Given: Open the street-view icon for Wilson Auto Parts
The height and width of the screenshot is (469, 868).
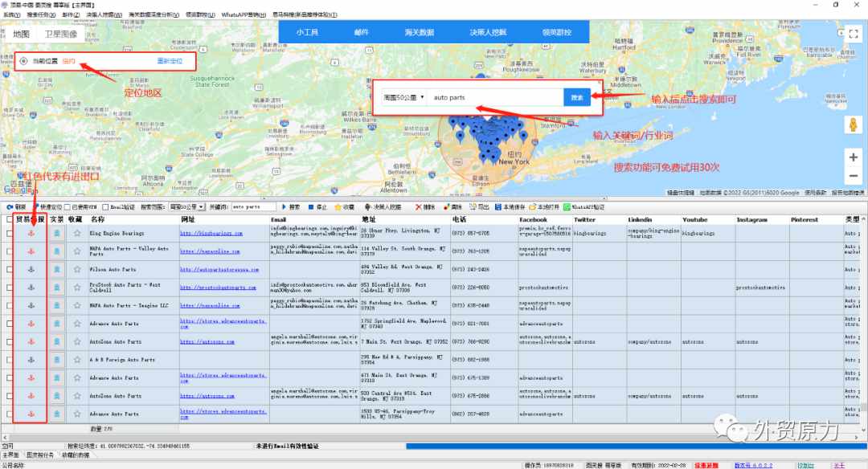Looking at the screenshot, I should click(x=56, y=269).
